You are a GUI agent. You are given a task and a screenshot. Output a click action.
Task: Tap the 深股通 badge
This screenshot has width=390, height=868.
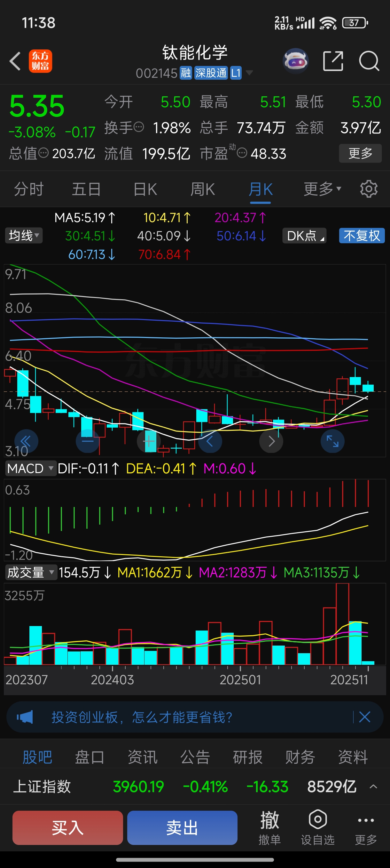[211, 73]
